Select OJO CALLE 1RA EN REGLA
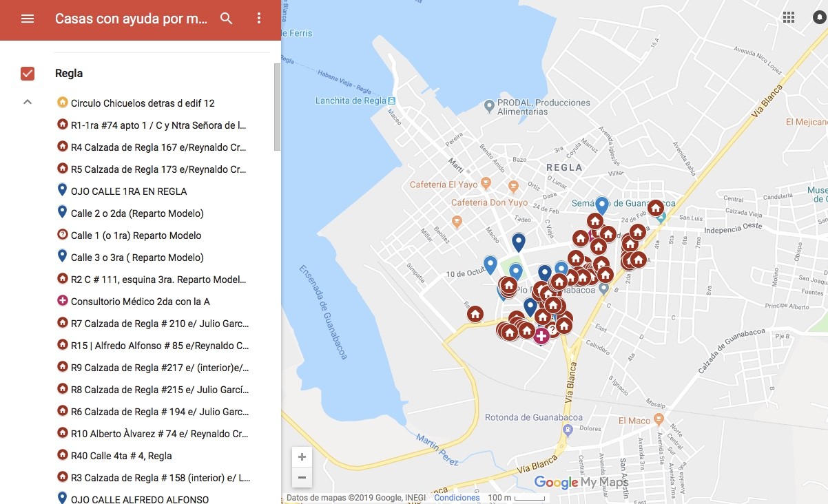 click(129, 191)
